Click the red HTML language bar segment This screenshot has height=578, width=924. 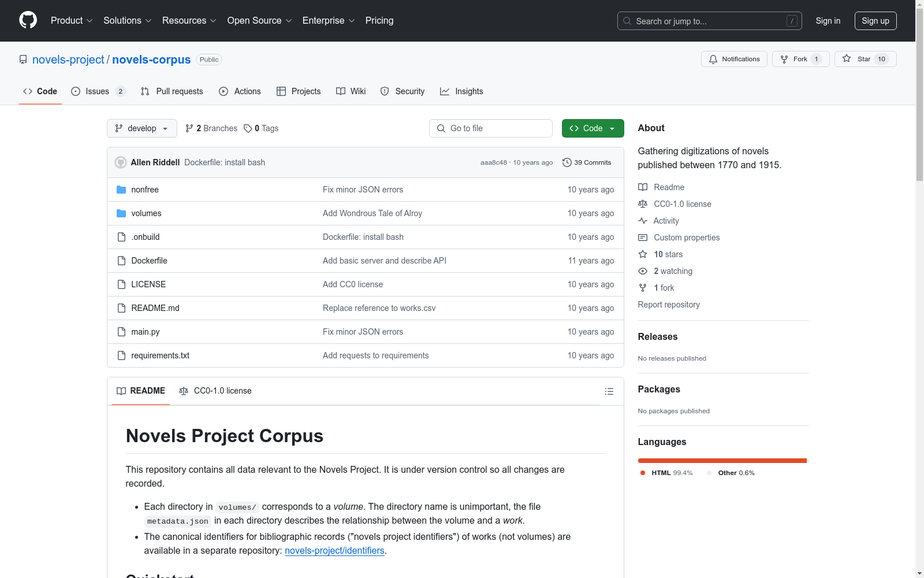tap(722, 461)
